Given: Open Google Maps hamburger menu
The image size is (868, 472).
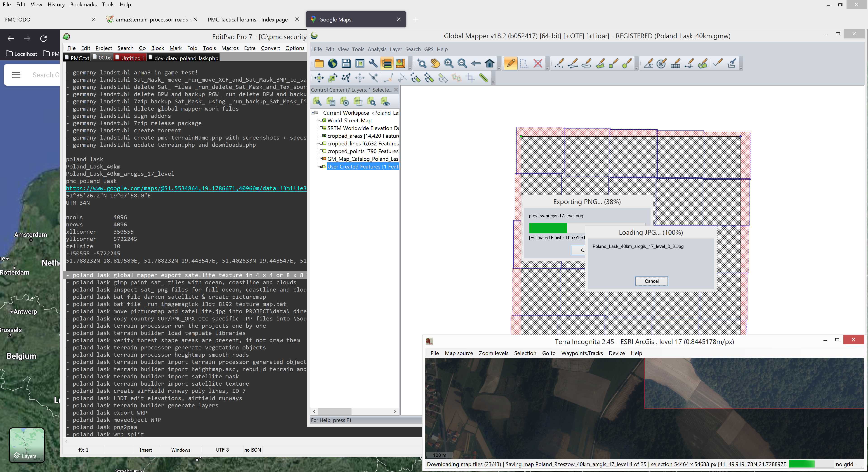Looking at the screenshot, I should 16,75.
